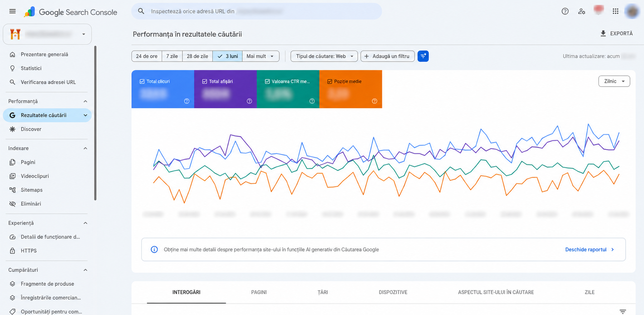Open the Discover performance report
Screen dimensions: 644x315
[47, 129]
